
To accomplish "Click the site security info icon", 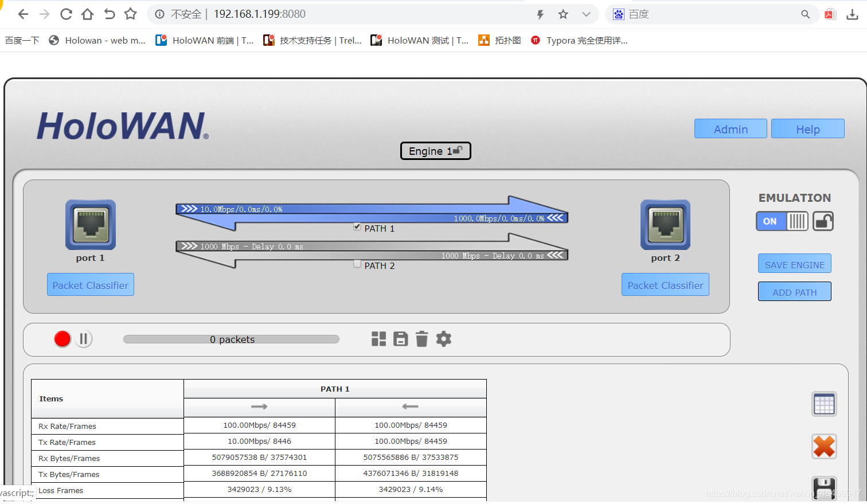I will [160, 14].
